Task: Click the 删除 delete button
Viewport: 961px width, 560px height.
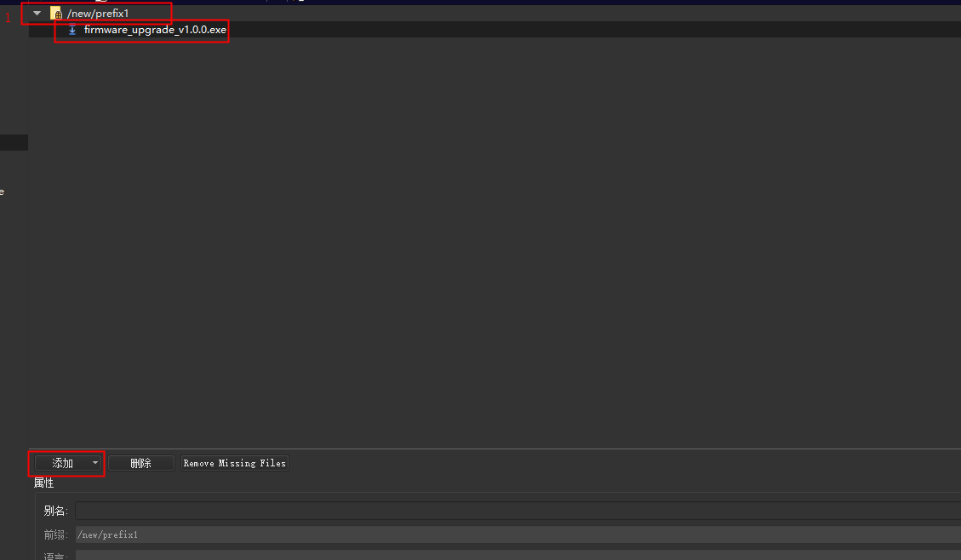Action: click(x=140, y=462)
